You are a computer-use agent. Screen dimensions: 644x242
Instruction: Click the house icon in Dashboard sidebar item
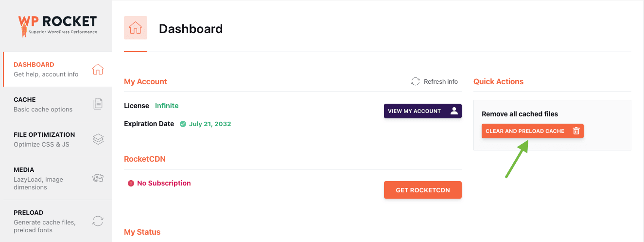click(x=98, y=69)
